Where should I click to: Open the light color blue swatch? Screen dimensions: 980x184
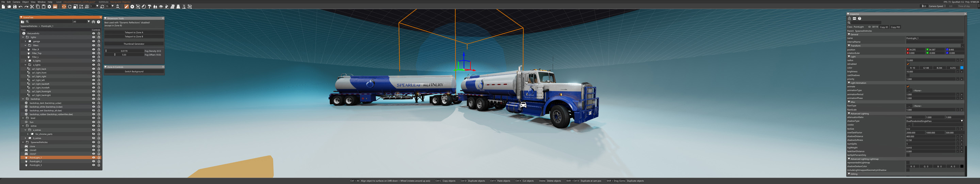[x=962, y=68]
